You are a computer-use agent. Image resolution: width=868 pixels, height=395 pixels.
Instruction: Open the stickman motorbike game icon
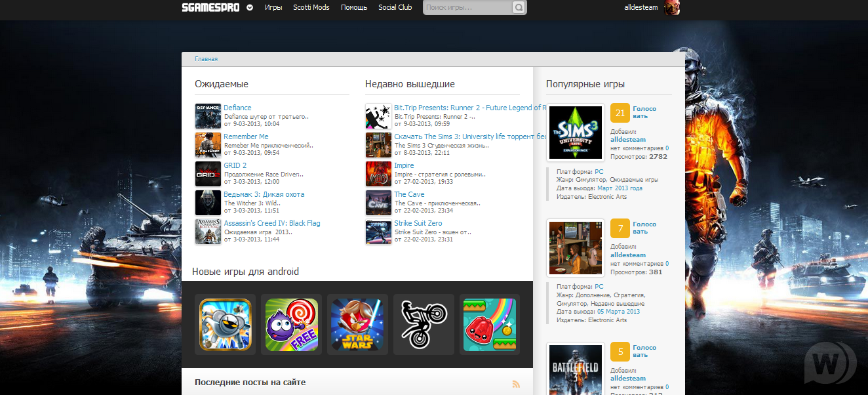click(424, 325)
